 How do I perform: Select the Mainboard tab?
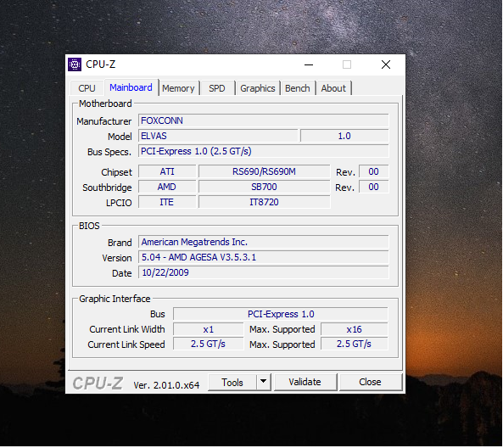pyautogui.click(x=131, y=87)
